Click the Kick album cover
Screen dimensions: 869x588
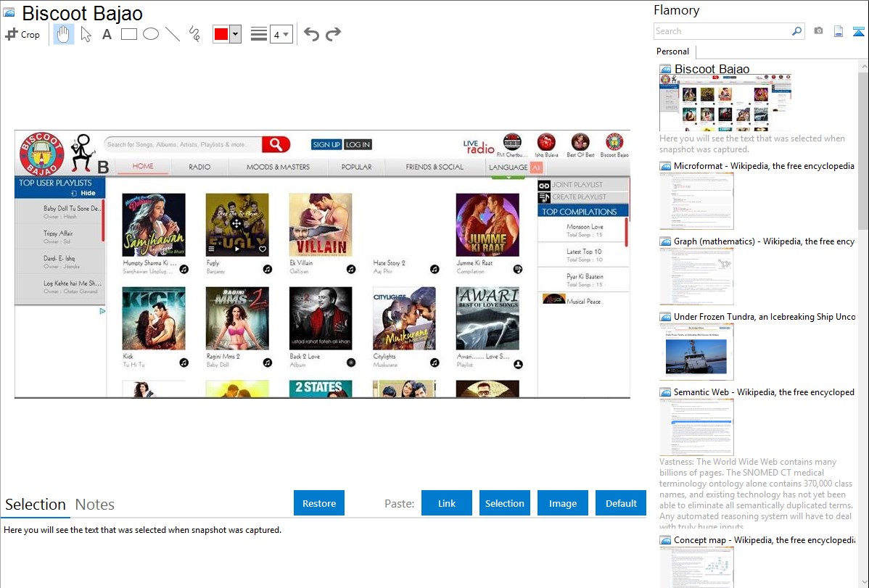pos(154,318)
